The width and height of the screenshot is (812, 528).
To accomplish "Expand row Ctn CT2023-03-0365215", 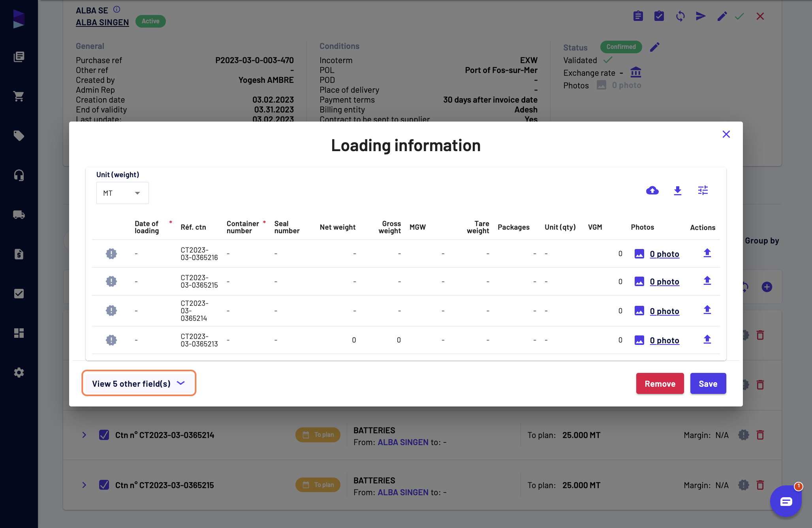I will click(x=84, y=485).
